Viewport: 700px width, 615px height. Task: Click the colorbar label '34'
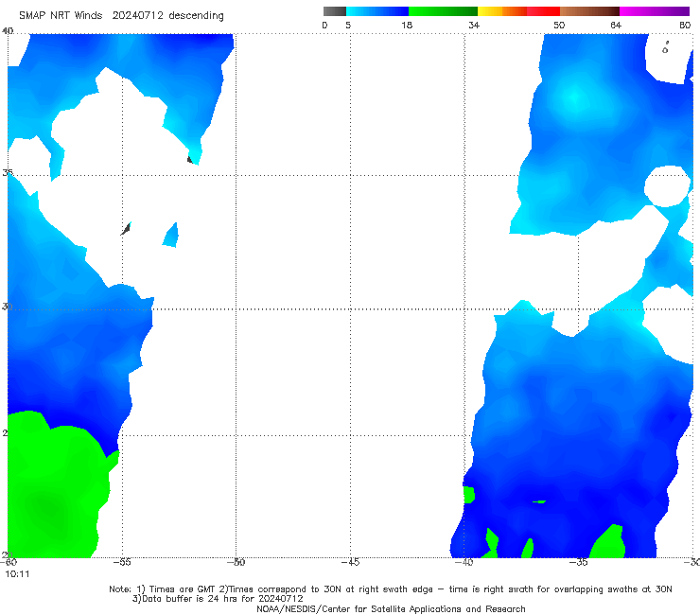474,25
